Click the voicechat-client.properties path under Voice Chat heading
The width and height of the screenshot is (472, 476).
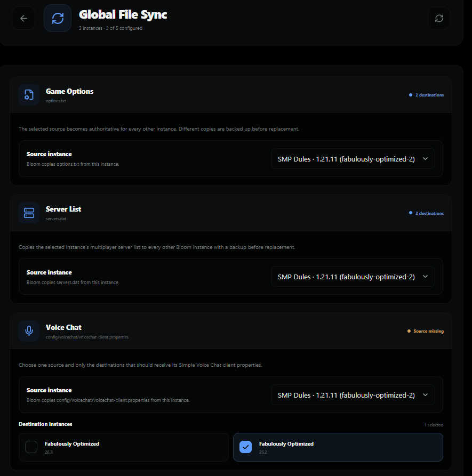87,337
